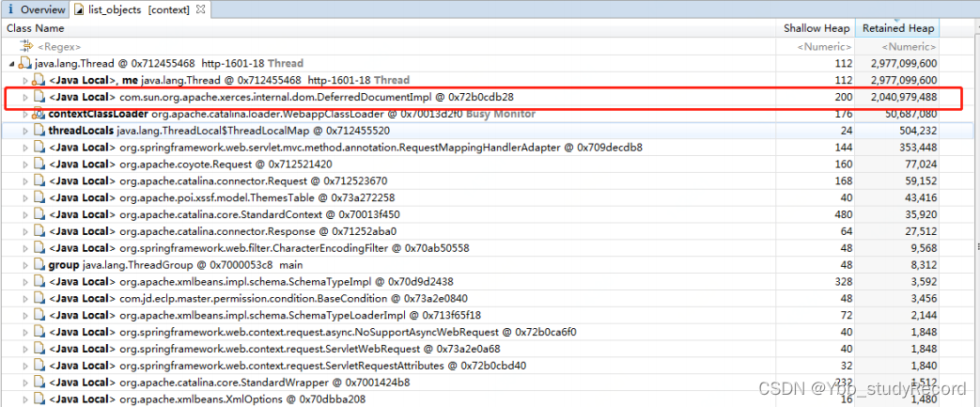Collapse the java.lang.Thread http-1601-18 root node
The image size is (980, 407).
(12, 63)
